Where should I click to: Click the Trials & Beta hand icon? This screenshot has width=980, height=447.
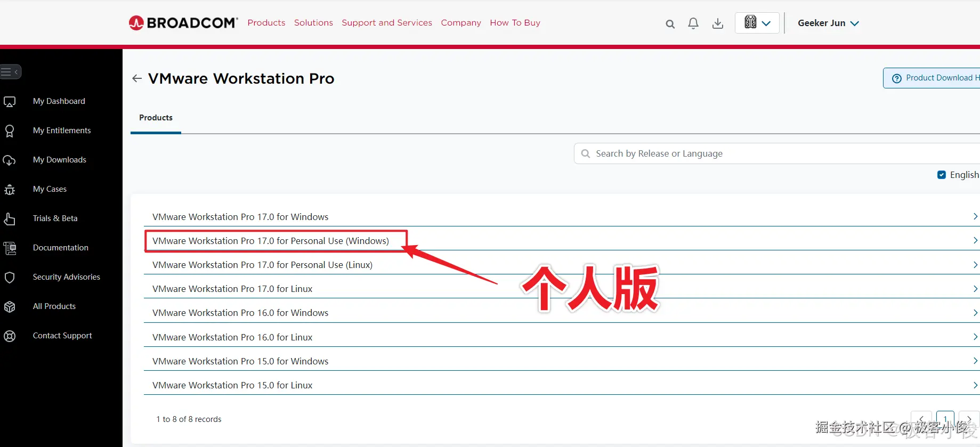click(x=10, y=218)
